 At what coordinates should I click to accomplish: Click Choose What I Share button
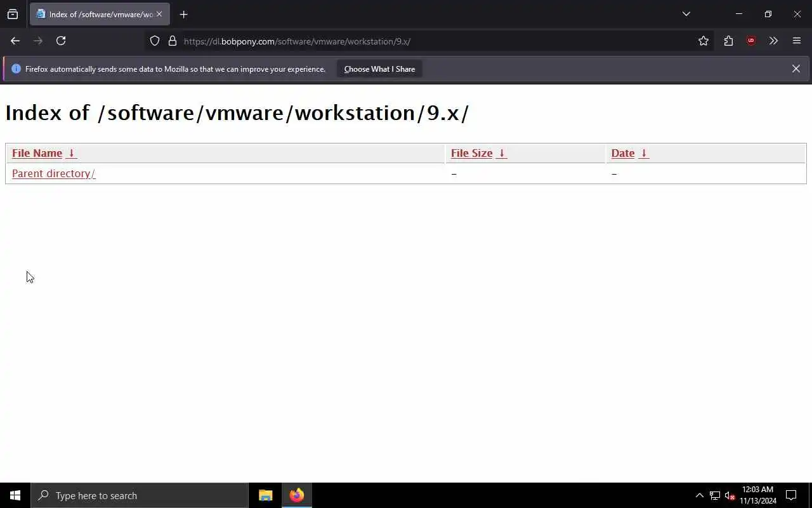click(379, 69)
